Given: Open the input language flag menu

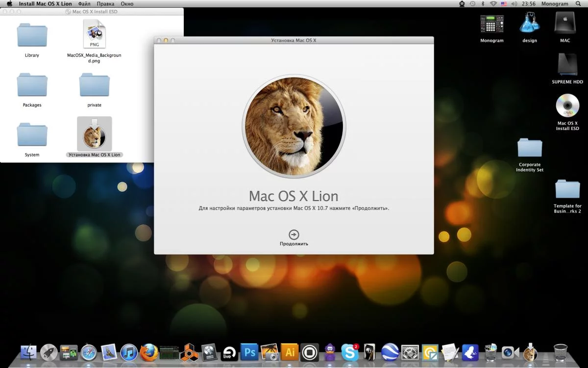Looking at the screenshot, I should click(x=504, y=4).
